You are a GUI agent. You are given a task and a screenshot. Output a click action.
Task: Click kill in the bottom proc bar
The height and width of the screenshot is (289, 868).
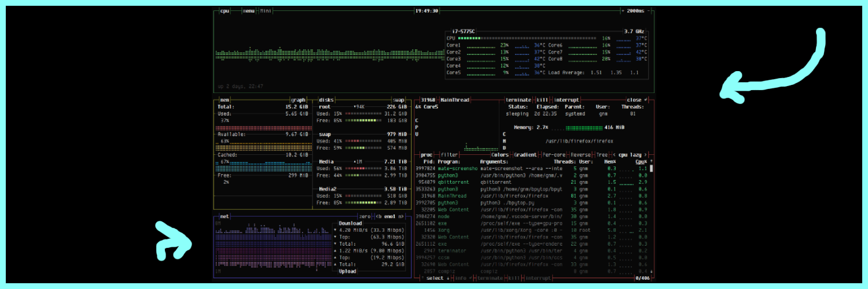[x=513, y=278]
